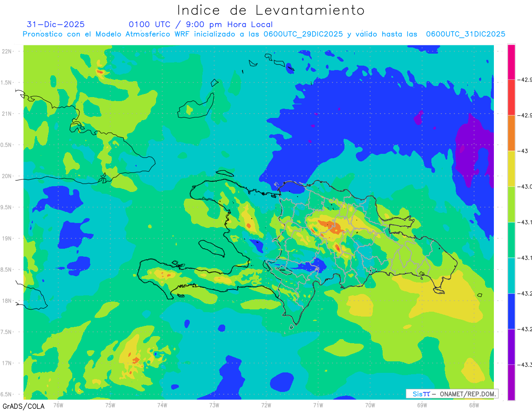Click the '17N' latitude axis label

pos(7,363)
